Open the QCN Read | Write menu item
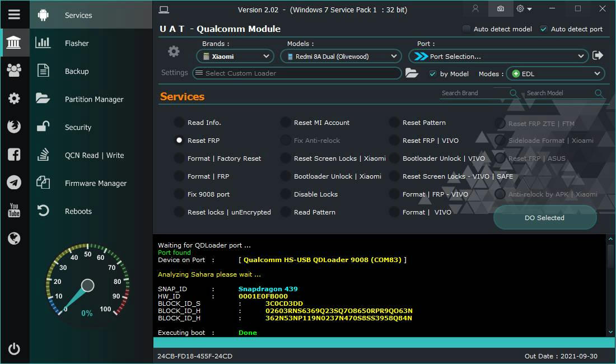The image size is (616, 364). click(x=91, y=155)
